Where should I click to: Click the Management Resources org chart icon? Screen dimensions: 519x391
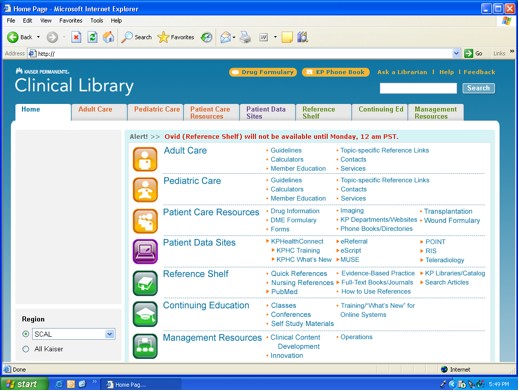click(x=145, y=346)
